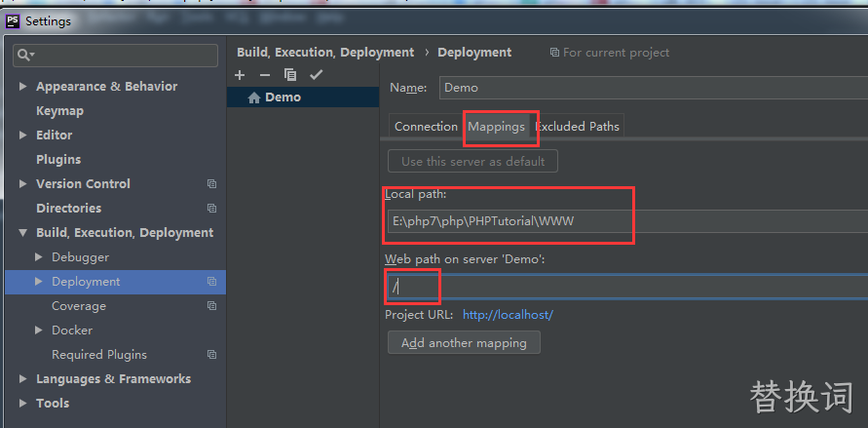Click the Deployment breadcrumb text
868x428 pixels.
[x=474, y=53]
